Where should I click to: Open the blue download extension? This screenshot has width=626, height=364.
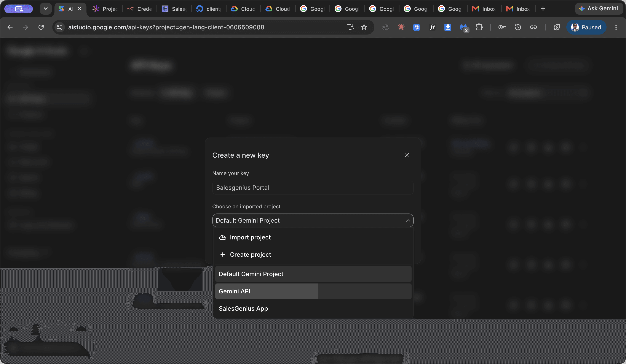tap(448, 27)
